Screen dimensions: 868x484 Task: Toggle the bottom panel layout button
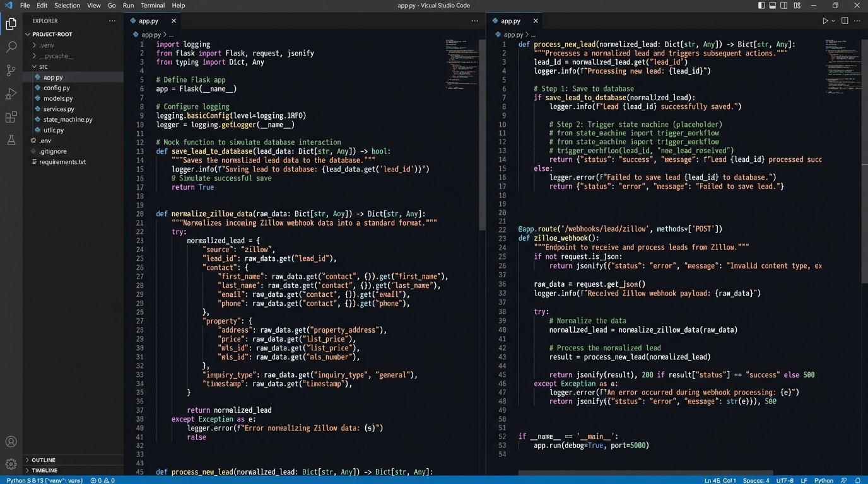(x=773, y=6)
